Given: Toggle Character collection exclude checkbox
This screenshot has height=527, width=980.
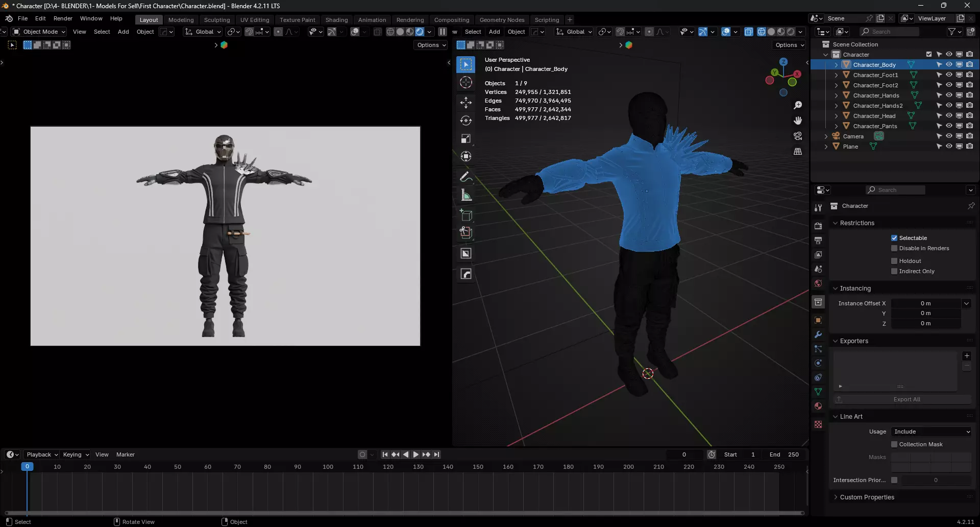Looking at the screenshot, I should click(x=929, y=54).
